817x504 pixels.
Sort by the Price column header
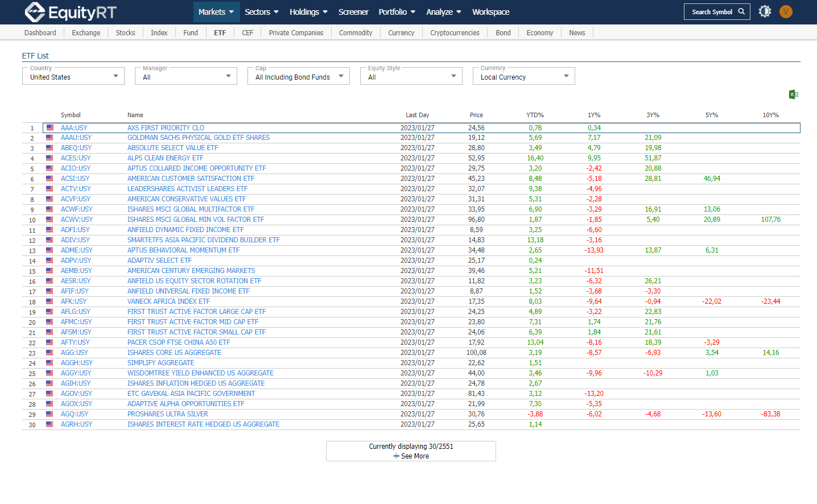click(476, 115)
